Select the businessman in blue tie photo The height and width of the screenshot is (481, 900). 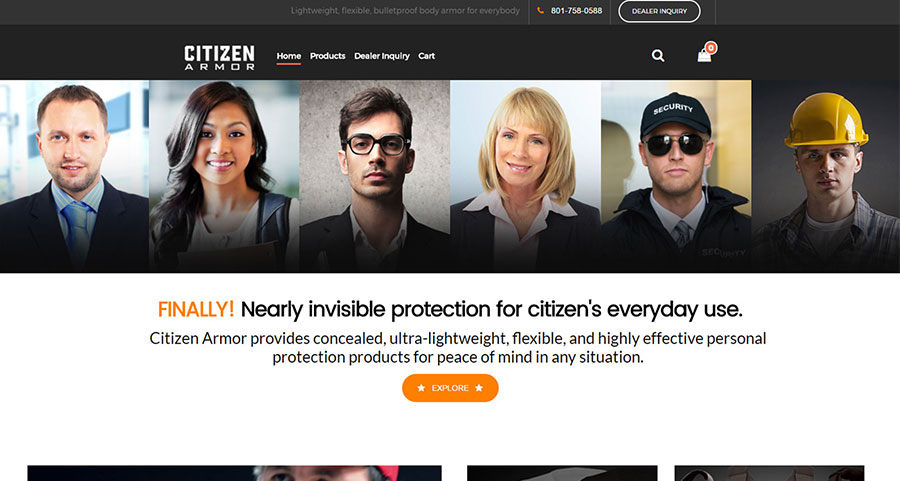(x=75, y=176)
